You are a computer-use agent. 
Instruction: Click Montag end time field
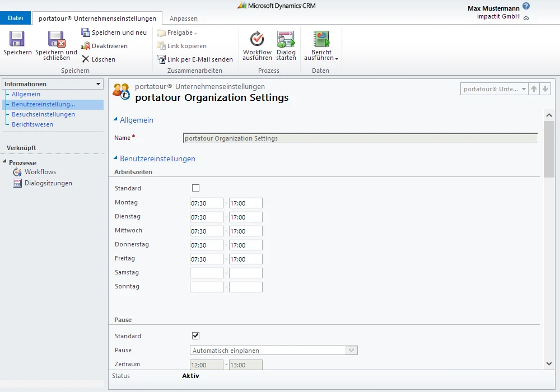(246, 203)
